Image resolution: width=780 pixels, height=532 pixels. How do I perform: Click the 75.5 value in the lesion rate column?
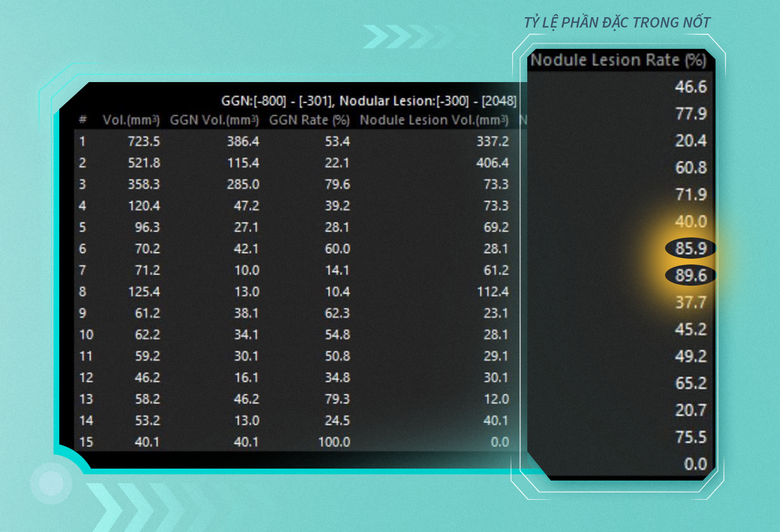pos(691,437)
